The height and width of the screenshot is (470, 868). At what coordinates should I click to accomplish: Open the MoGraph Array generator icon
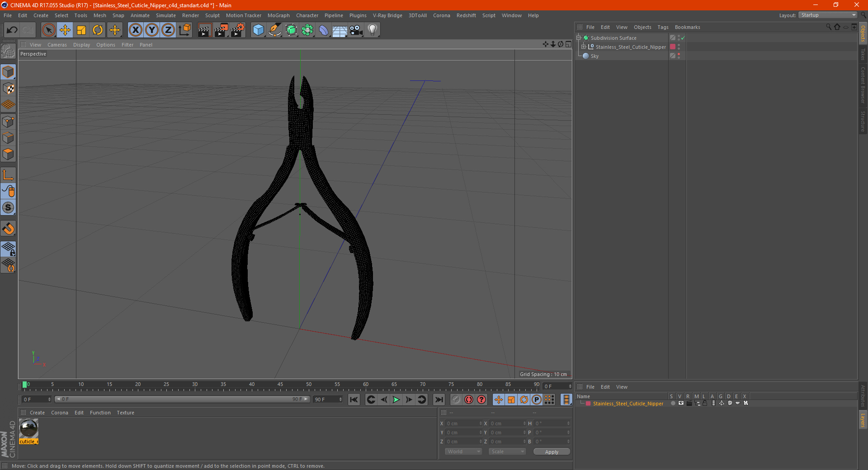coord(307,30)
